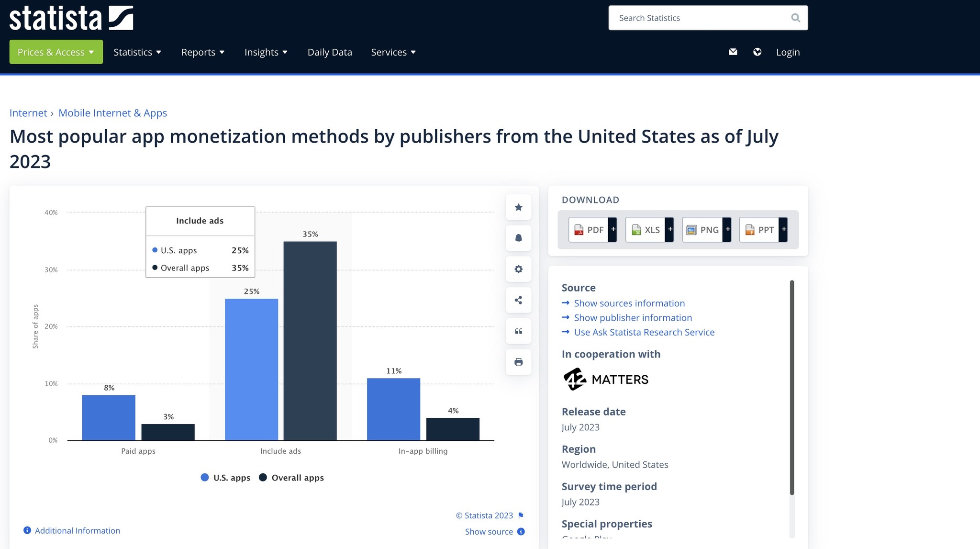
Task: Click the notification bell icon beside the chart
Action: click(x=518, y=238)
